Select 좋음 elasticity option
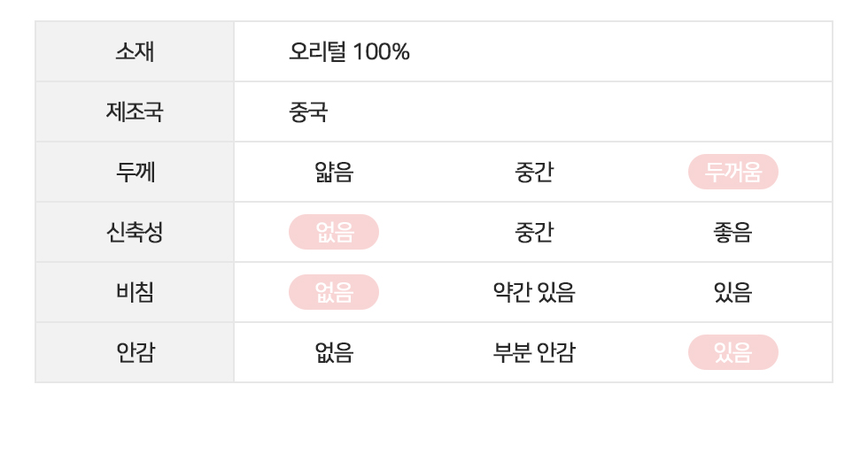Viewport: 868px width, 454px height. [733, 232]
